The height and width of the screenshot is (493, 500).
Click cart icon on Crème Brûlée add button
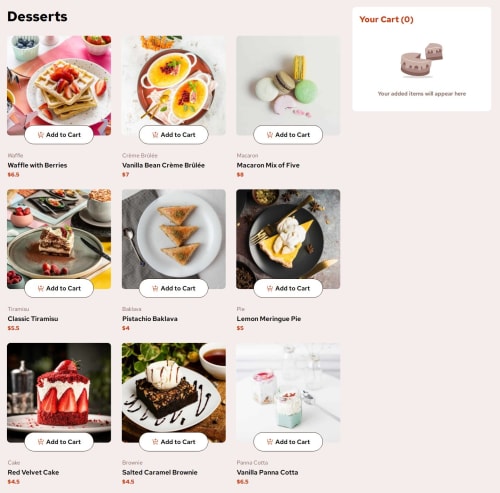tap(155, 135)
